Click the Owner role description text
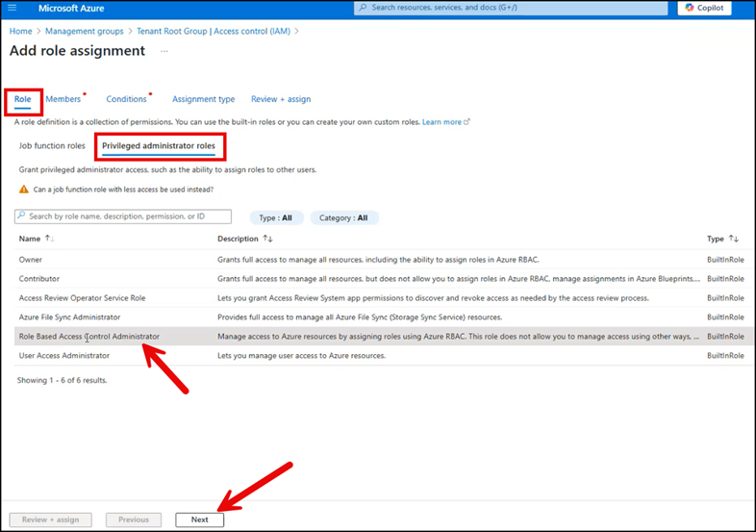 tap(378, 260)
